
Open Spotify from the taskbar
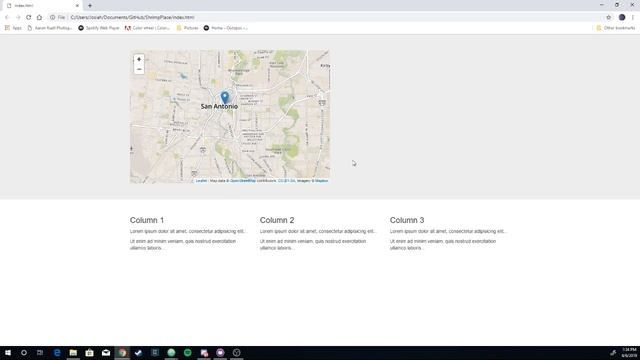coord(187,353)
